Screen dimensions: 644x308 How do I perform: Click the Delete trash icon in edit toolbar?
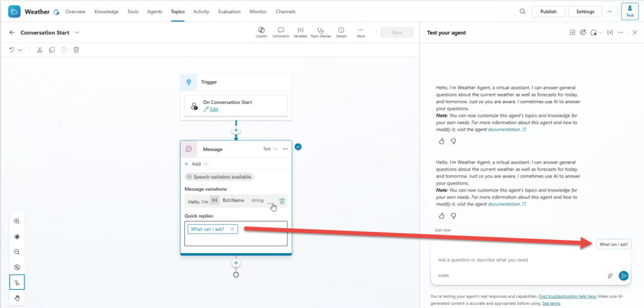pyautogui.click(x=76, y=50)
